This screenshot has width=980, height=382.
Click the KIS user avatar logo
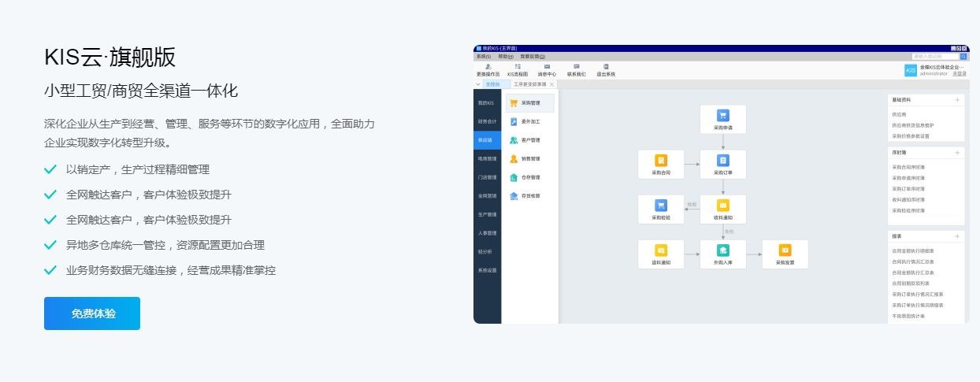[911, 70]
